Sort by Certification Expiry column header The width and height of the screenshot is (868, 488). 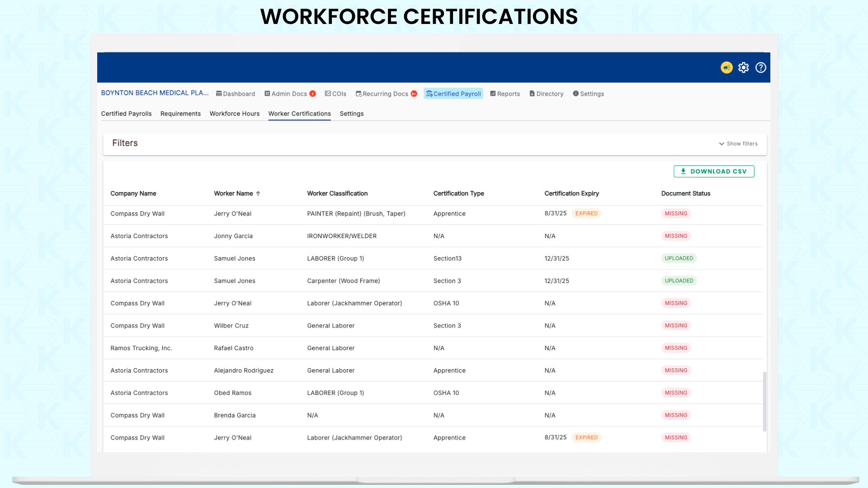(571, 193)
